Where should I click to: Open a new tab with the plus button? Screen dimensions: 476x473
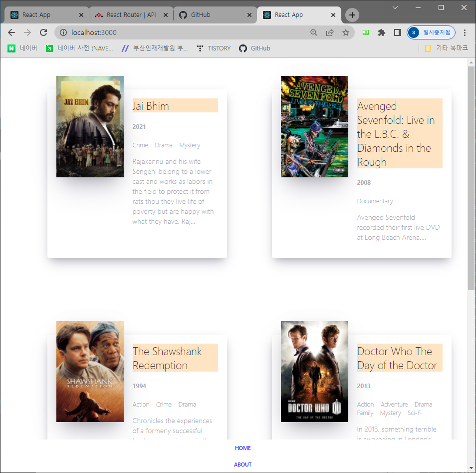352,15
